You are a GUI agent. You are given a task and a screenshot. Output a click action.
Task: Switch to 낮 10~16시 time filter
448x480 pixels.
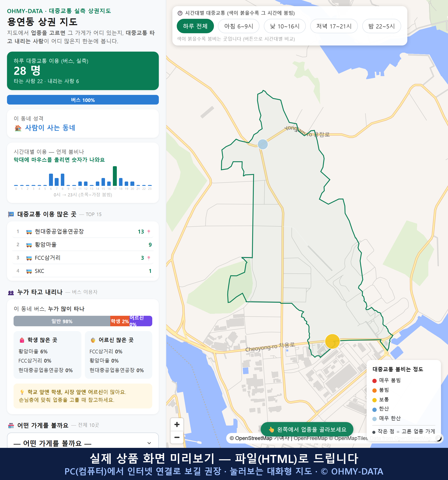click(285, 26)
